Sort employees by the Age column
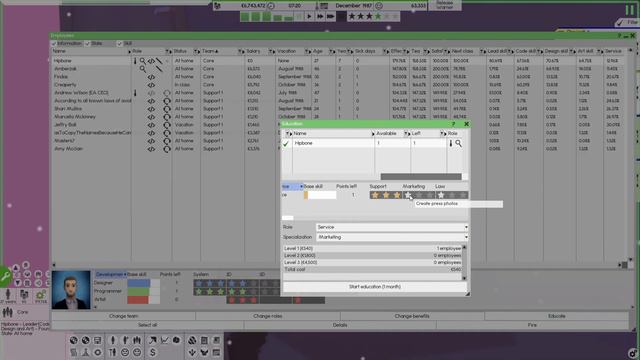 click(x=318, y=51)
